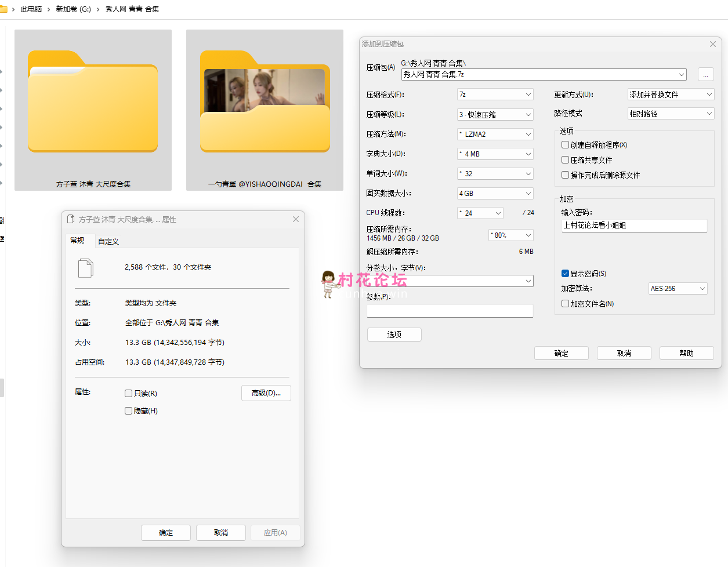Screen dimensions: 728x567
Task: Click the document icon in properties dialog title
Action: point(71,219)
